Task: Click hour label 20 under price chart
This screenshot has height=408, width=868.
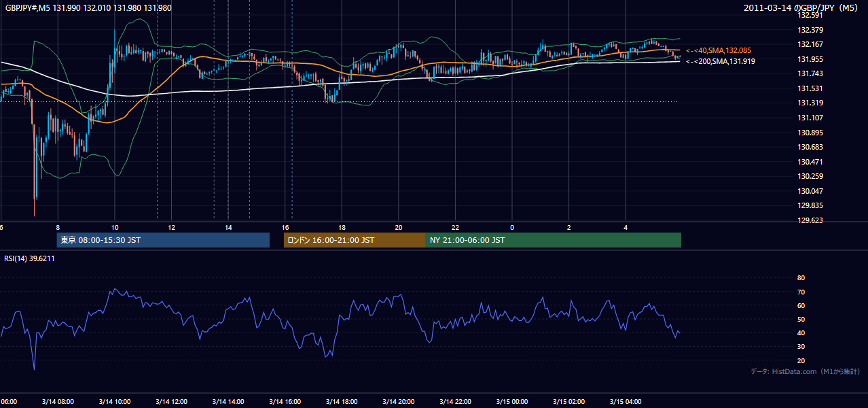Action: tap(399, 227)
